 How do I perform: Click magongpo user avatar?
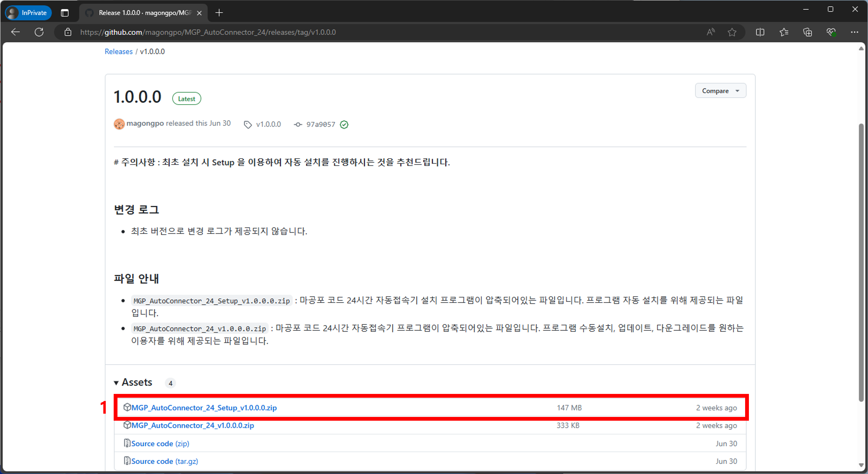pyautogui.click(x=119, y=124)
